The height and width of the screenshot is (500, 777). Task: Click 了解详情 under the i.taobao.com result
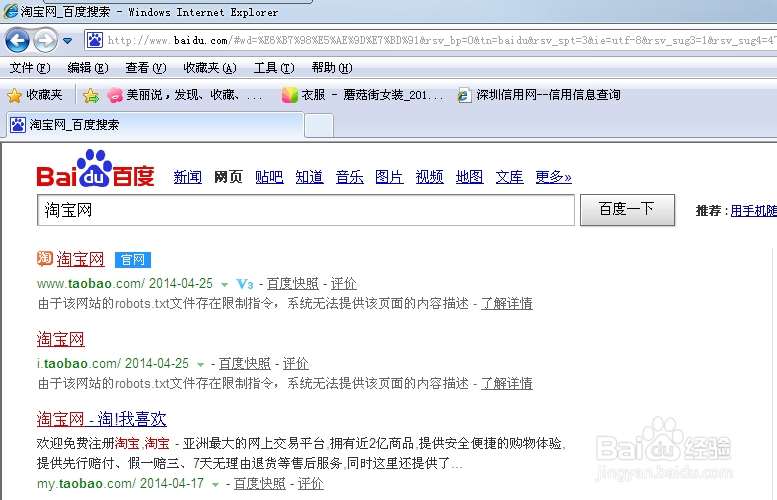(x=507, y=384)
